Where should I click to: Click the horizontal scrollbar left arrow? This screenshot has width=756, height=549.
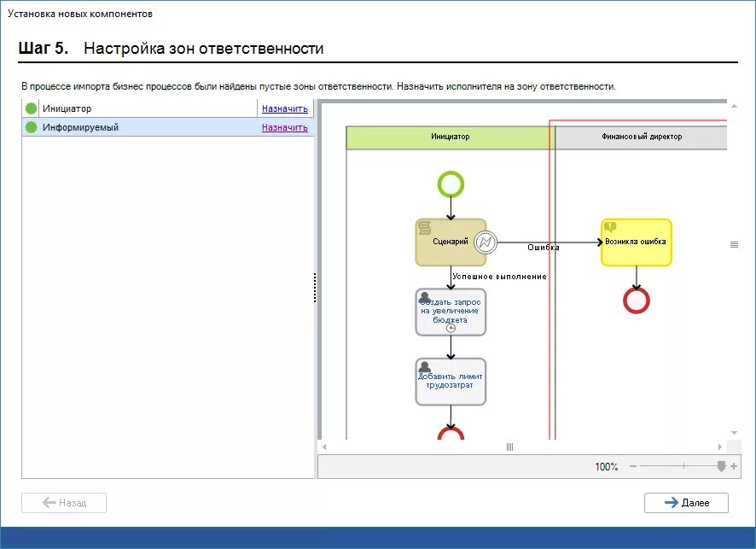(x=324, y=447)
